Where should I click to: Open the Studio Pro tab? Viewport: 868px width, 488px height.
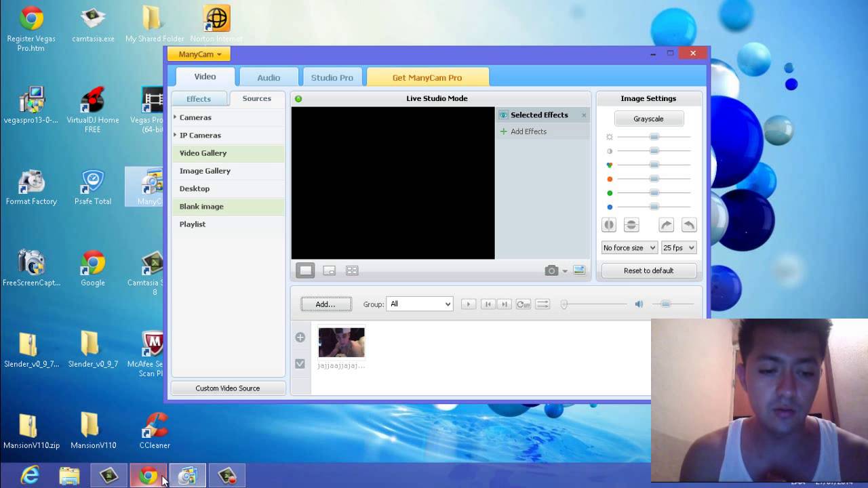(x=332, y=77)
